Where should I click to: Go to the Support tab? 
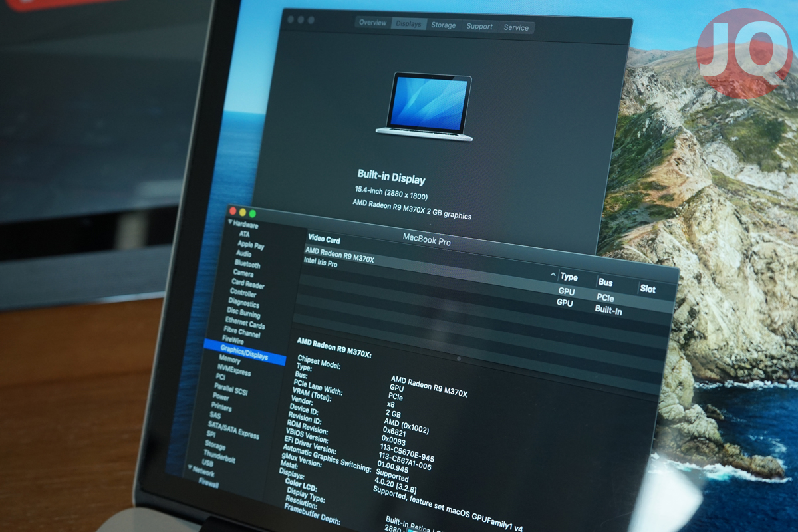[479, 27]
